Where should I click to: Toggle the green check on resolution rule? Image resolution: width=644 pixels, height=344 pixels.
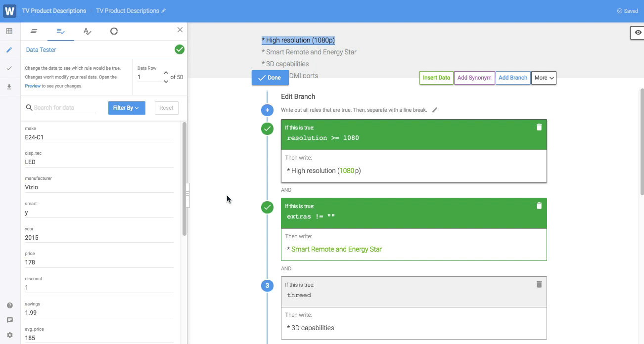(267, 129)
